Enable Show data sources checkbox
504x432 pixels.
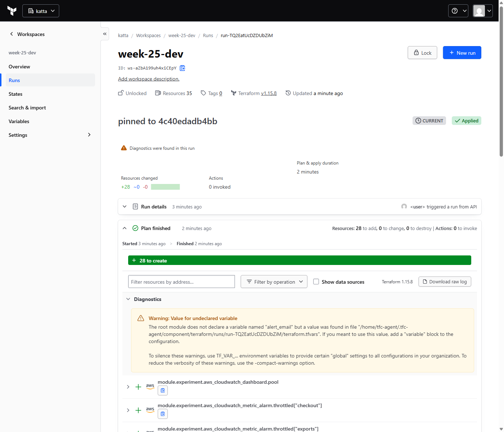316,282
